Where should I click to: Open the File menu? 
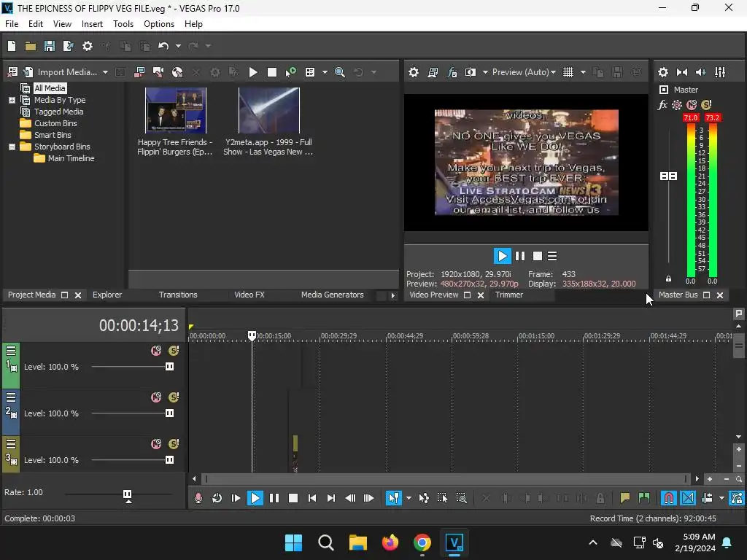[12, 24]
